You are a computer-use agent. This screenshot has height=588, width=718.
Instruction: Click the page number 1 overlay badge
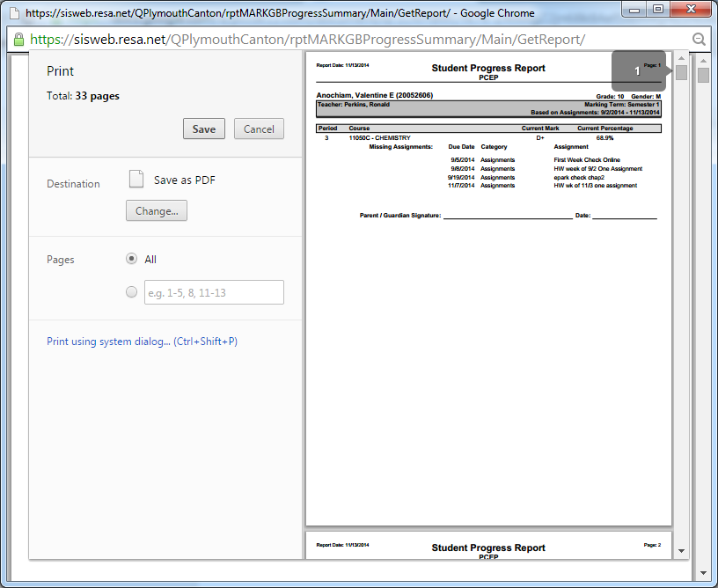click(x=638, y=70)
